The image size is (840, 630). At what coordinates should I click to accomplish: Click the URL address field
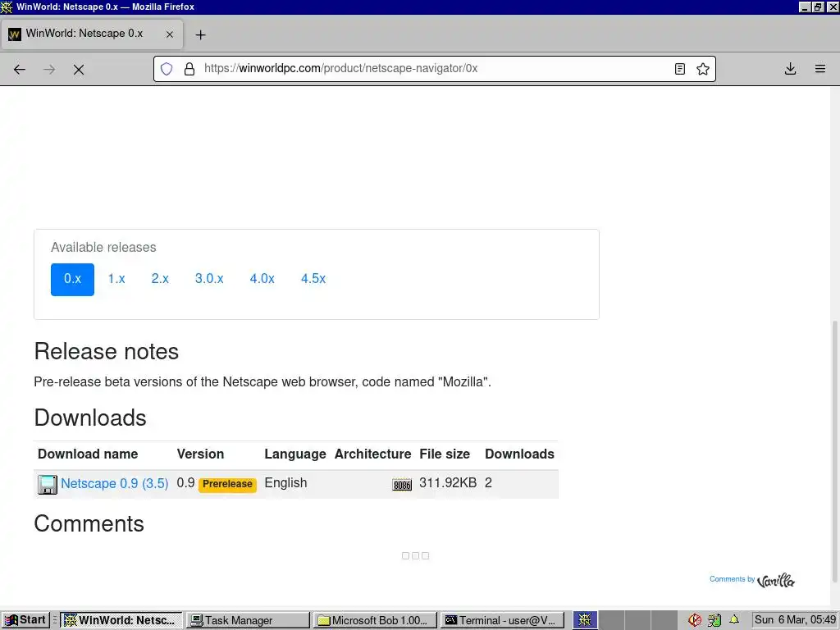tap(434, 69)
